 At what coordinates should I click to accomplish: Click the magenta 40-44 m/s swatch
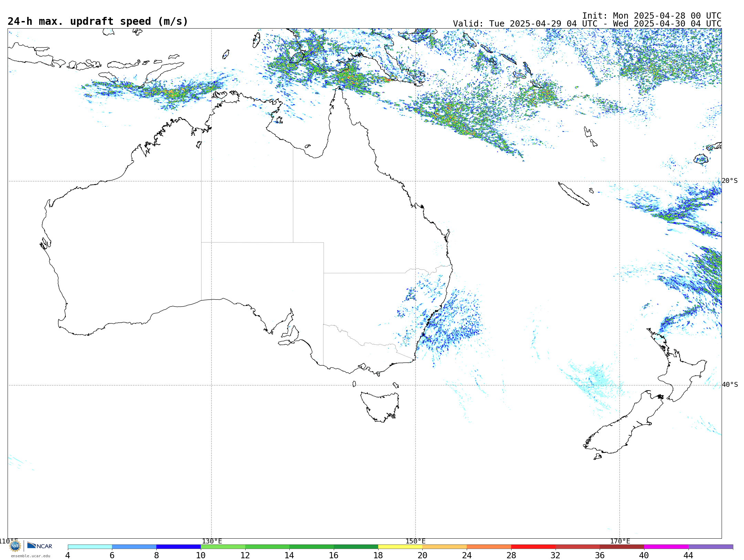[x=666, y=547]
